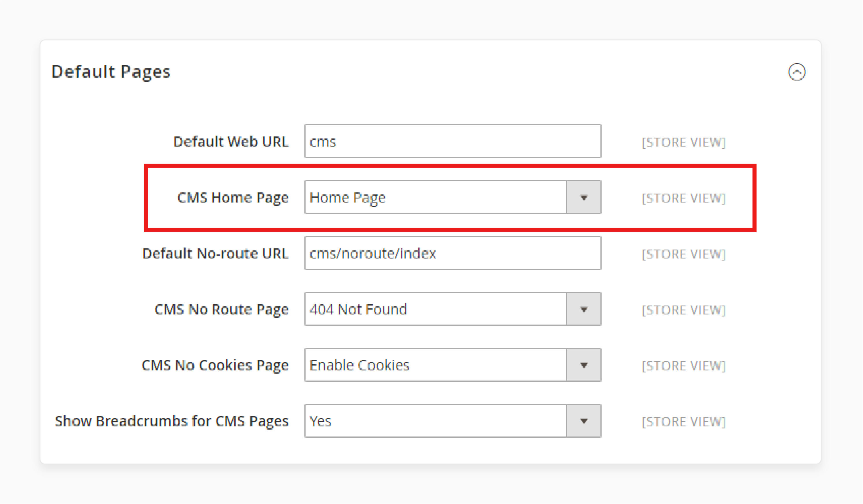Click STORE VIEW scope beside Show Breadcrumbs
Screen dimensions: 863x504
(x=684, y=422)
